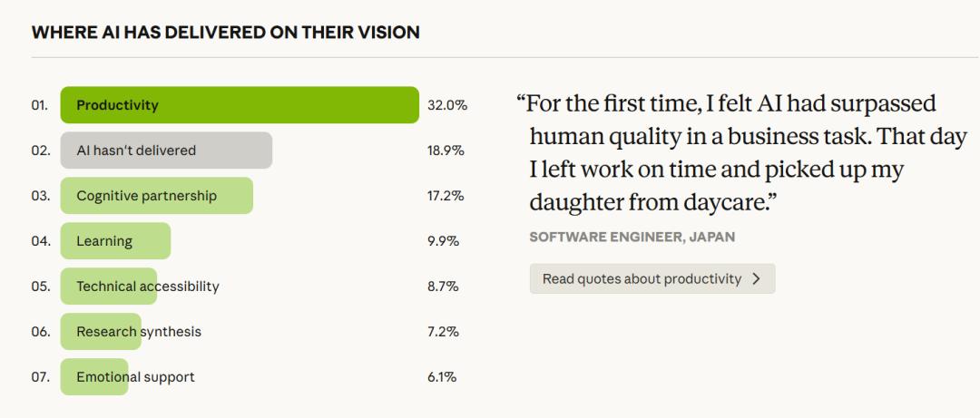Click the Software Engineer, Japan attribution

(x=632, y=238)
